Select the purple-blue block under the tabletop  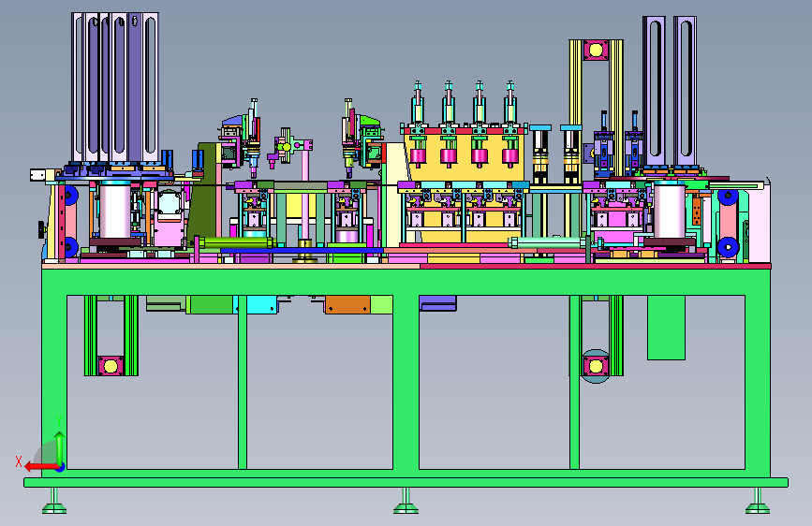pos(437,303)
